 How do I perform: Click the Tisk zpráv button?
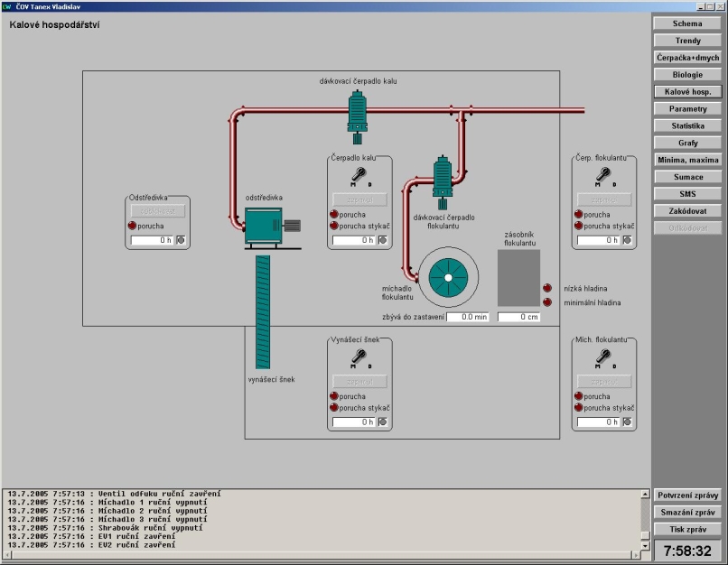click(x=687, y=530)
